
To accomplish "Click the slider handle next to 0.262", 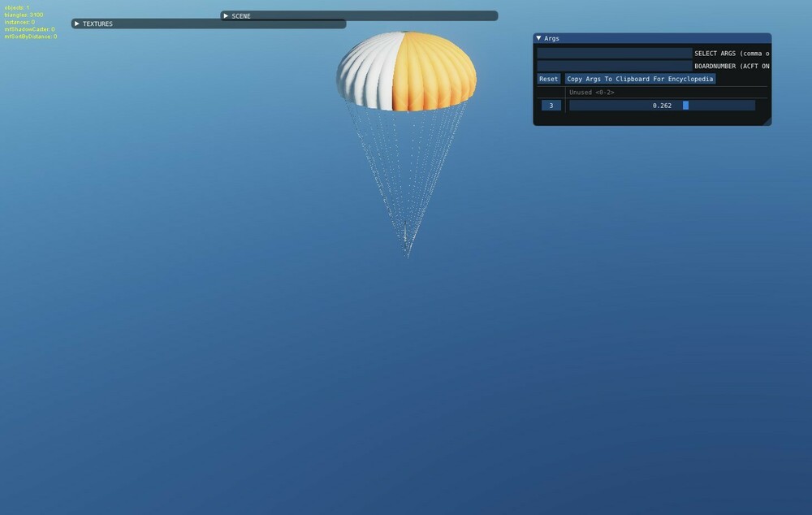I will pos(685,105).
